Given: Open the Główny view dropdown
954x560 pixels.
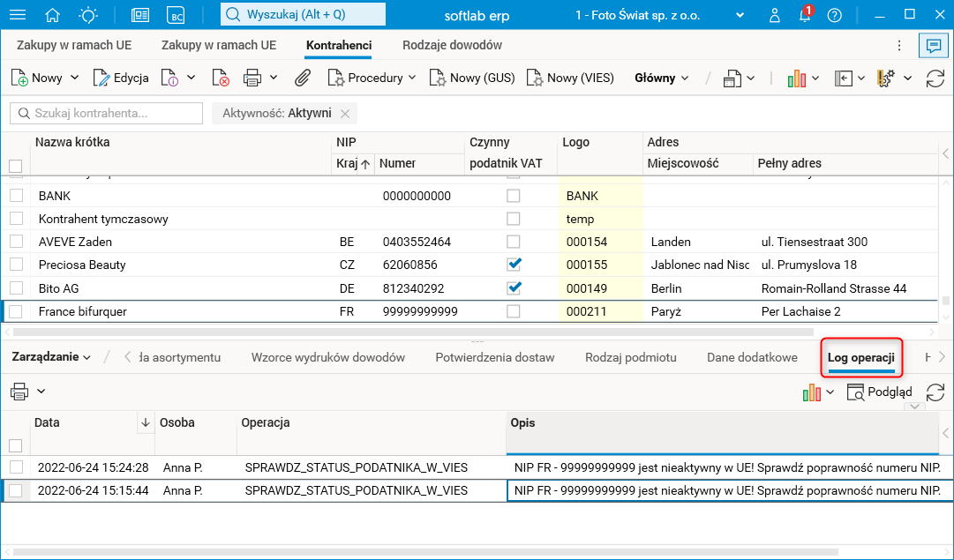Looking at the screenshot, I should click(661, 78).
